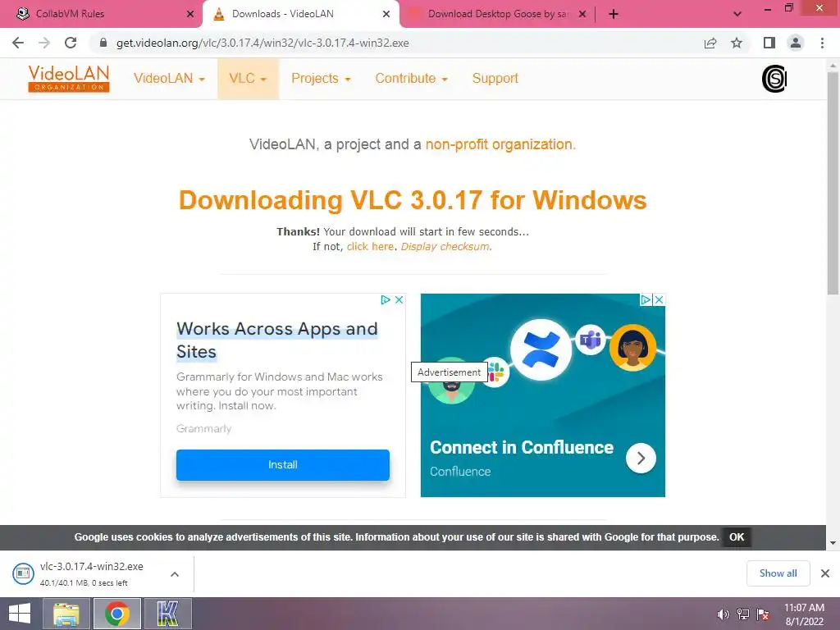840x630 pixels.
Task: Share this page via share icon
Action: coord(710,43)
